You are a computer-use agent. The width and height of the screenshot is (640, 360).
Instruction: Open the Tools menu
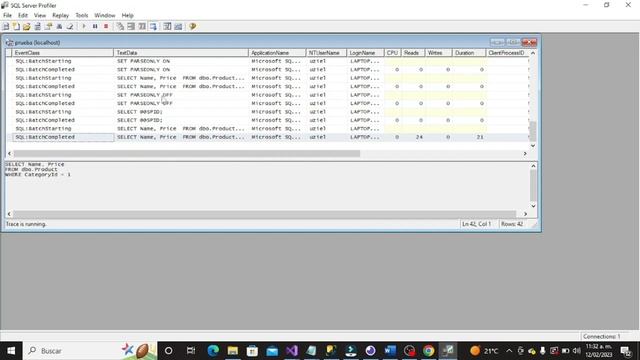82,16
